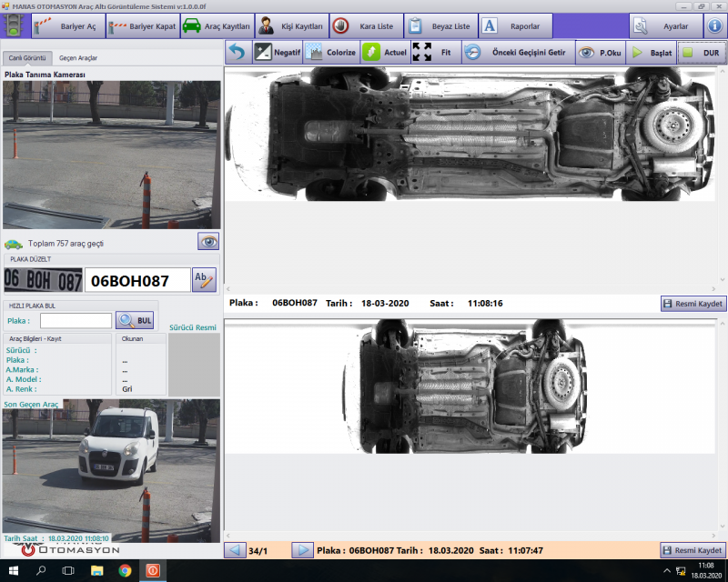This screenshot has width=728, height=582.
Task: Toggle the eye icon beside vehicle count
Action: pos(208,241)
